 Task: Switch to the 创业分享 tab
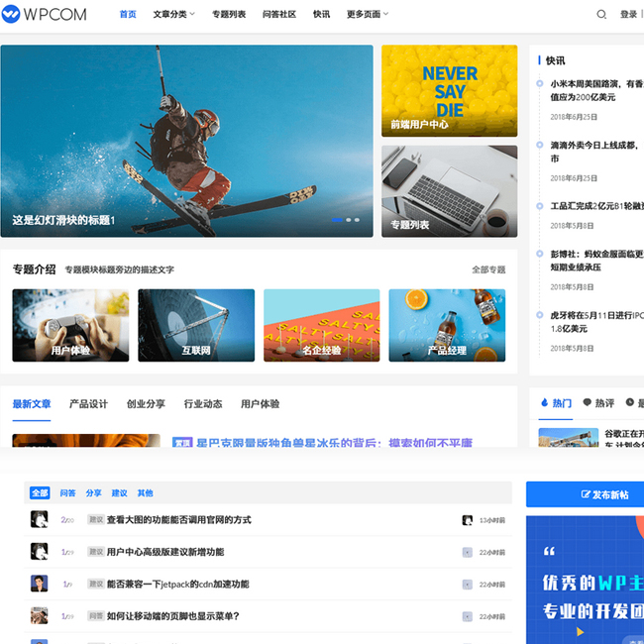146,404
